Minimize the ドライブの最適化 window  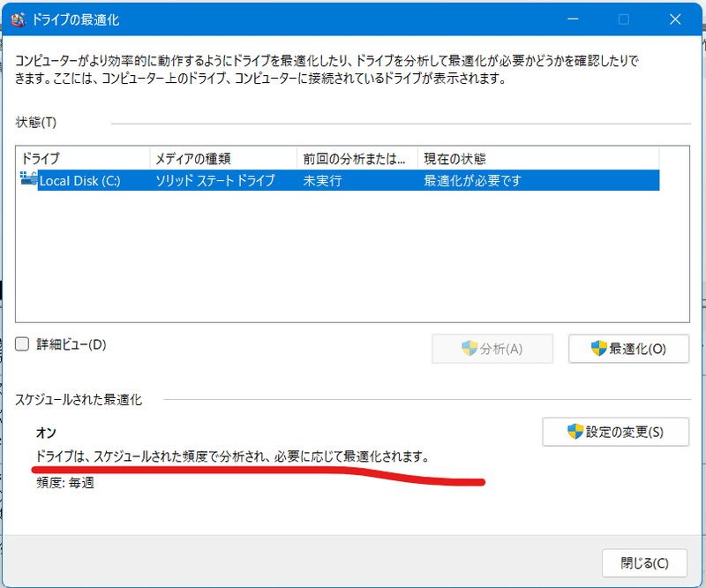point(573,19)
